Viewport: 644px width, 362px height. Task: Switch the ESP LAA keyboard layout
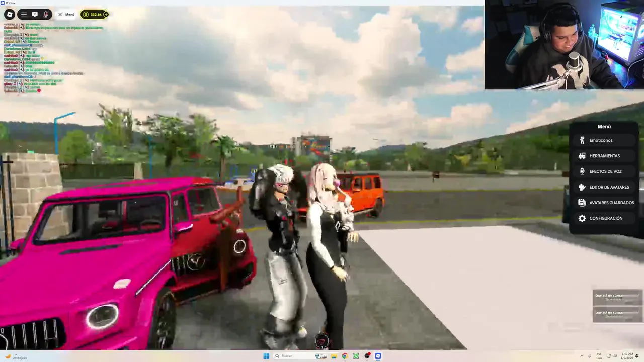coord(599,356)
